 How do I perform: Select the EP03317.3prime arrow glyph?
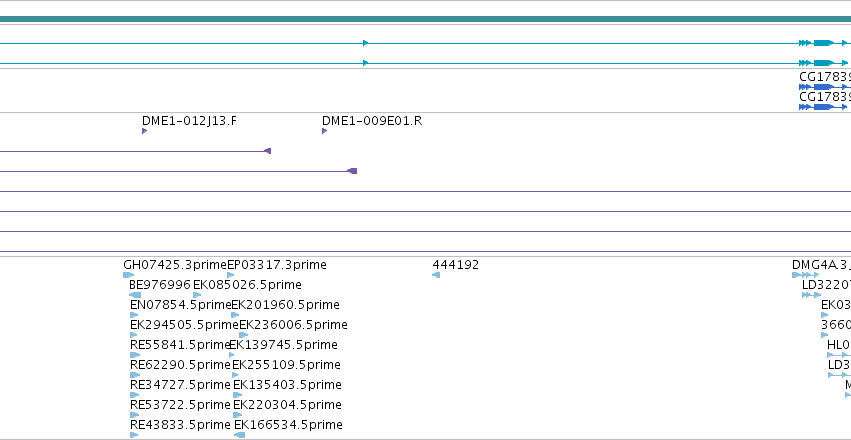tap(231, 275)
